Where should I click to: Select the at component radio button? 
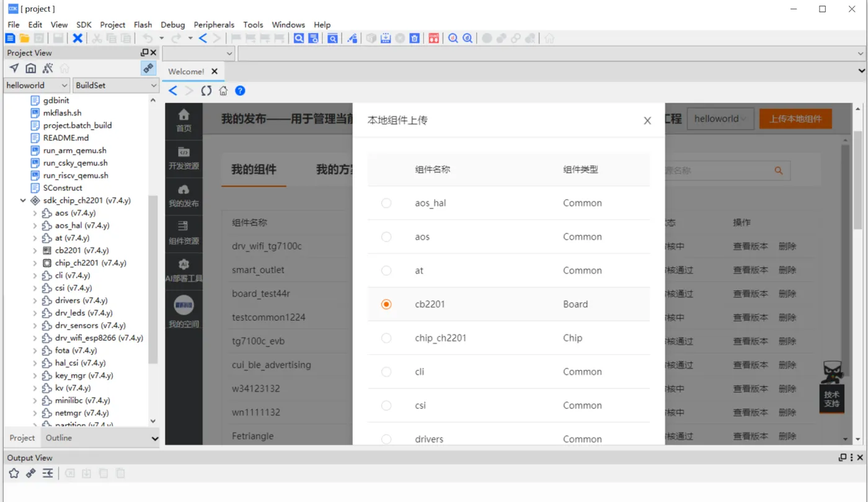click(x=386, y=271)
